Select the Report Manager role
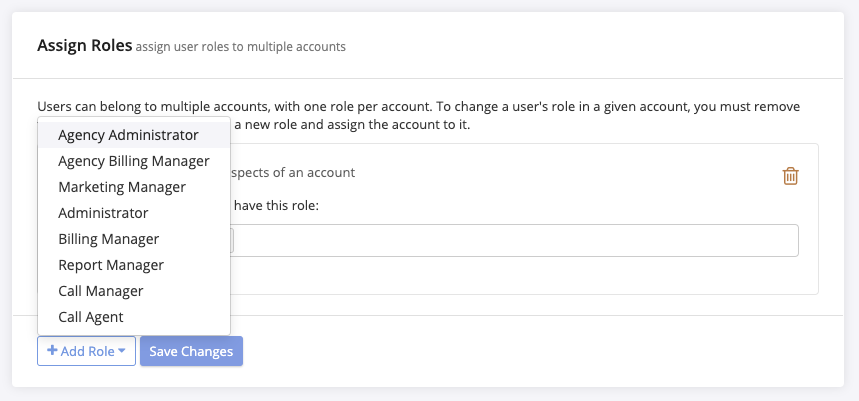Screen dimensions: 859x401 click(x=111, y=265)
